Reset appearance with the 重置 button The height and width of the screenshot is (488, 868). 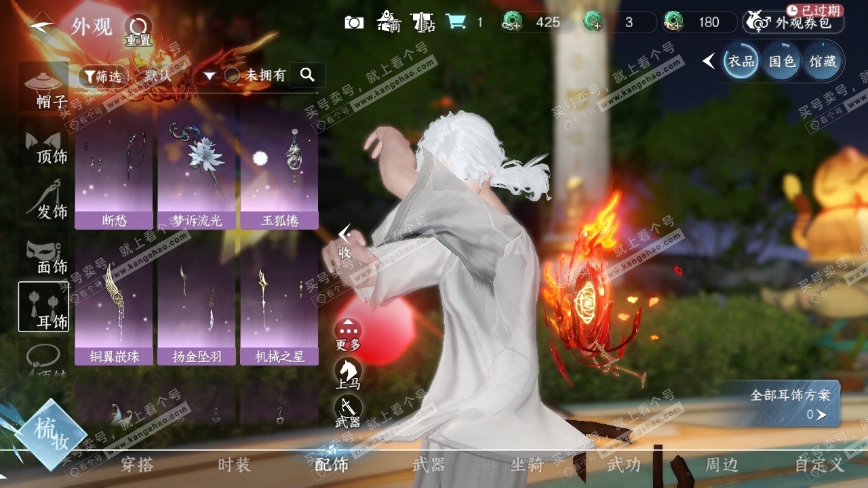[138, 31]
